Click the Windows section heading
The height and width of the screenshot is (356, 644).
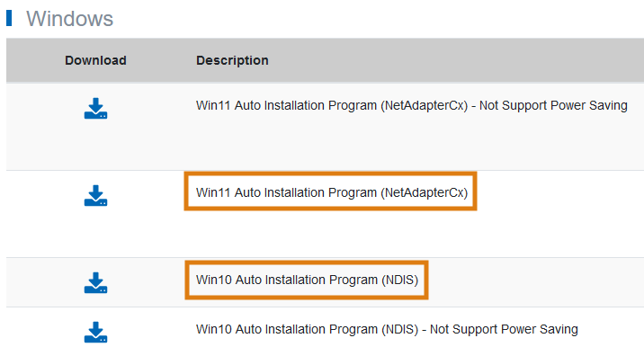(70, 19)
